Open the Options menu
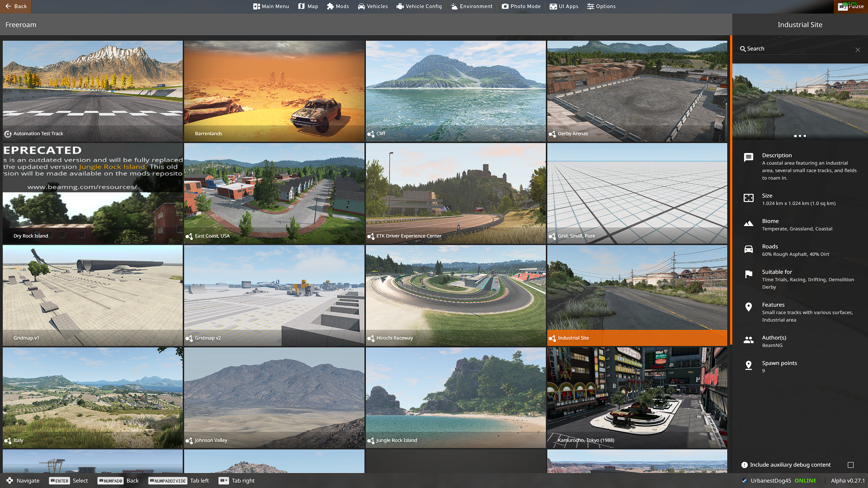The height and width of the screenshot is (488, 868). pos(601,6)
